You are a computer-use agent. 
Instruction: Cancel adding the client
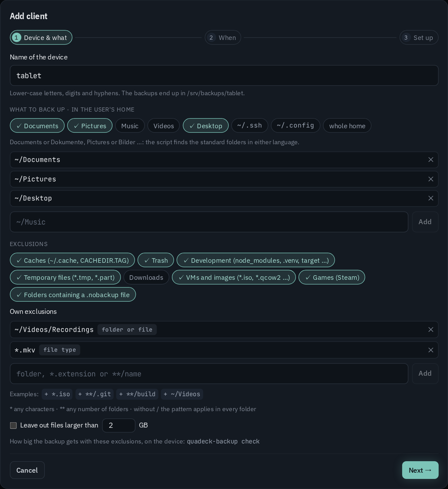click(27, 470)
